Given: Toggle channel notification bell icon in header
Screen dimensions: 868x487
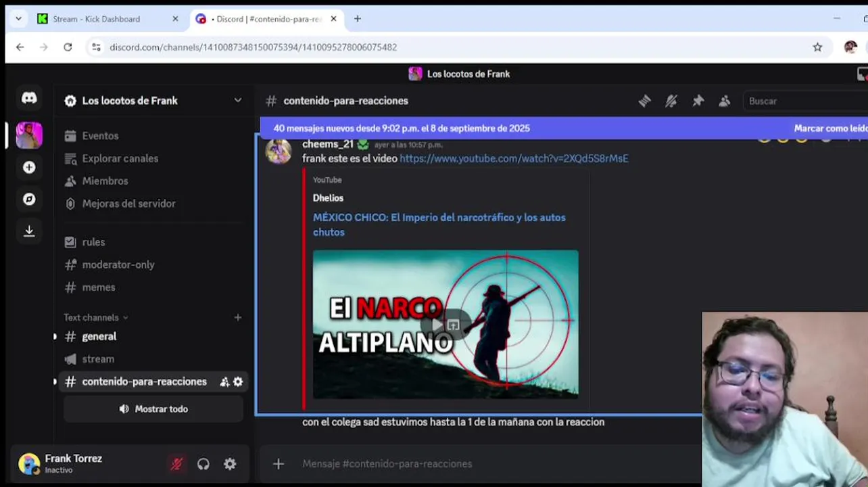Looking at the screenshot, I should click(671, 101).
